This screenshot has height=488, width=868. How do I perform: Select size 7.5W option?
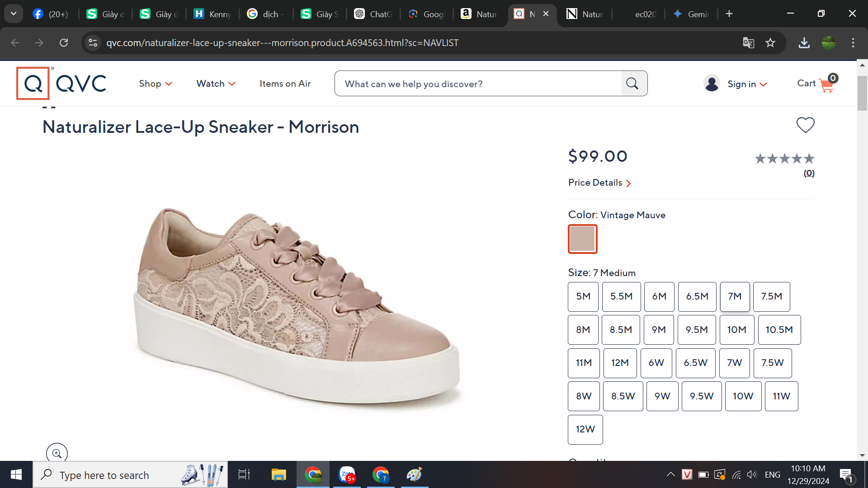(x=772, y=363)
